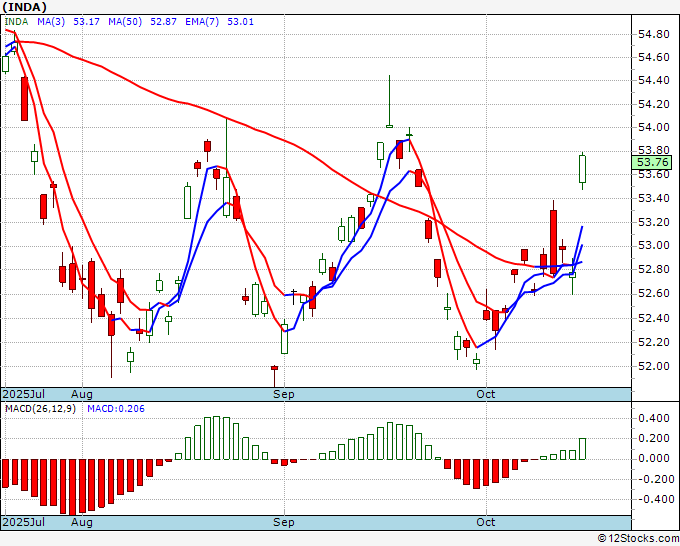Click the 54.00 price axis label

coord(654,128)
